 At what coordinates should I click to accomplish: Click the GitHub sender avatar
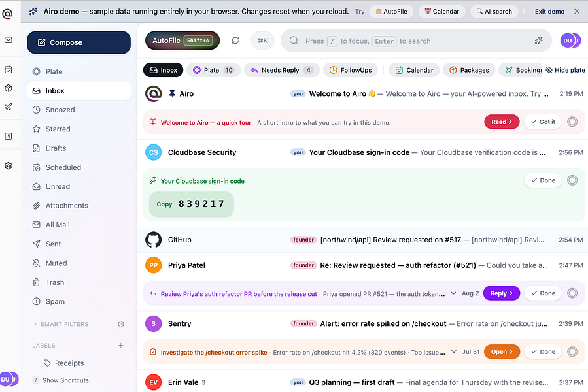click(153, 240)
